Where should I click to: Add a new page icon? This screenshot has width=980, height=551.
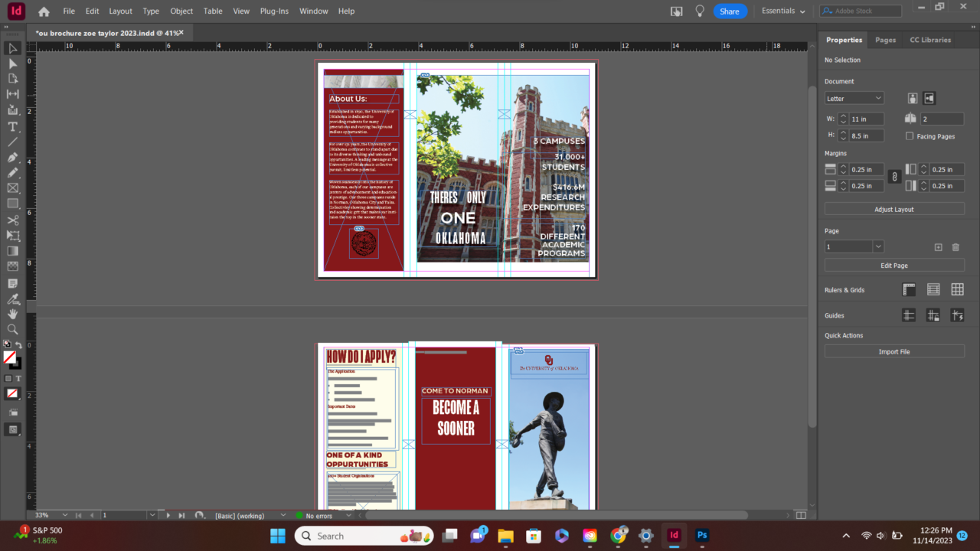(x=939, y=247)
